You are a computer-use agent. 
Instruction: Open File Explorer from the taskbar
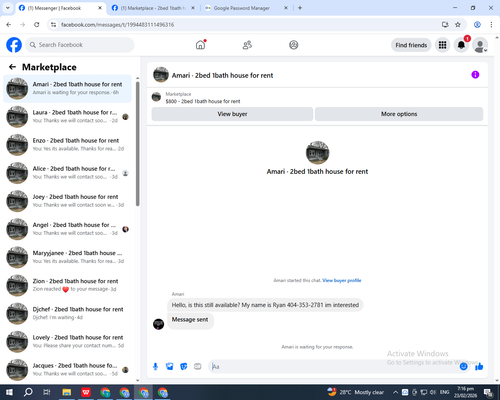click(x=66, y=392)
